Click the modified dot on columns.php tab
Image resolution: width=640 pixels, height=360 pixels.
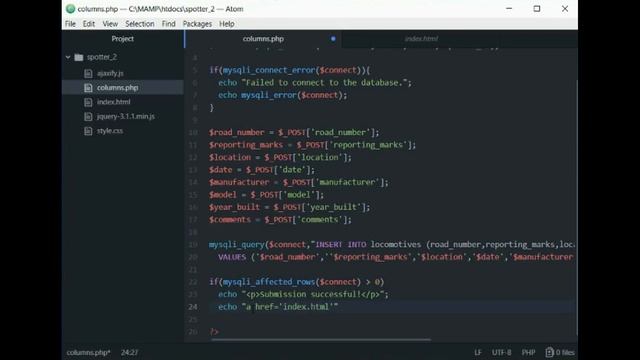[333, 39]
